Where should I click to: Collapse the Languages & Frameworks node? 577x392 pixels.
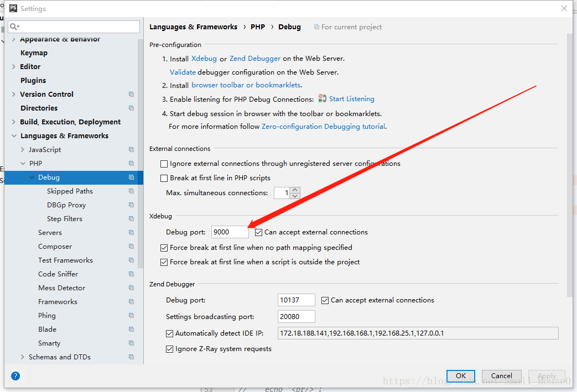[14, 135]
